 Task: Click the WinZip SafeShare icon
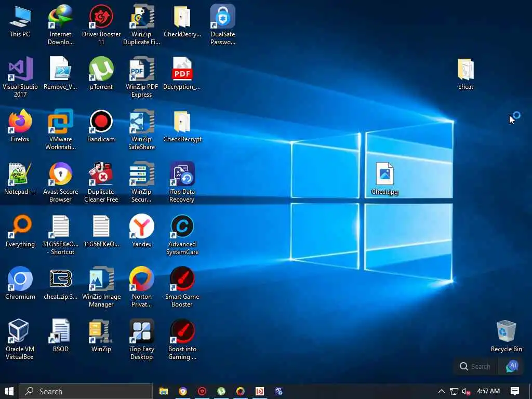coord(141,121)
